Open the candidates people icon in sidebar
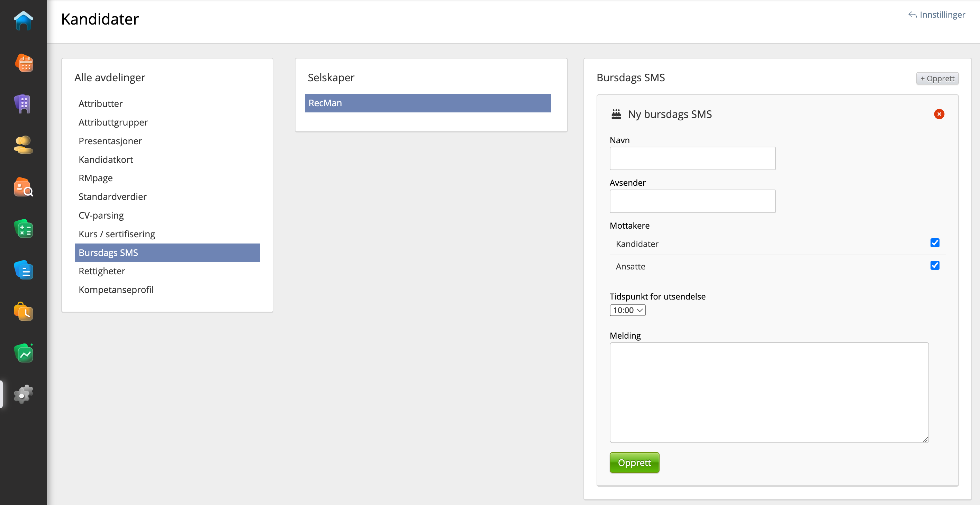This screenshot has width=980, height=505. point(23,145)
